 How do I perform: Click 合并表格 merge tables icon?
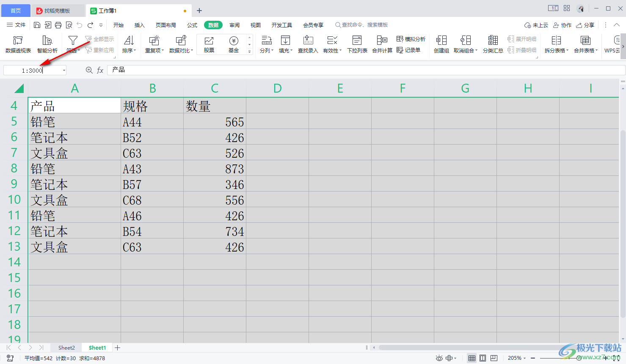pos(585,41)
